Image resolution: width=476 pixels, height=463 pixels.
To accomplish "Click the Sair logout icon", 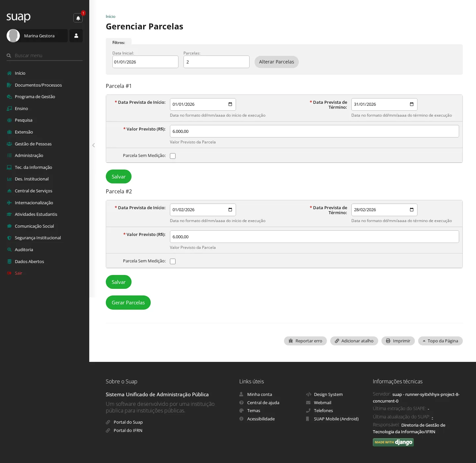I will (9, 273).
